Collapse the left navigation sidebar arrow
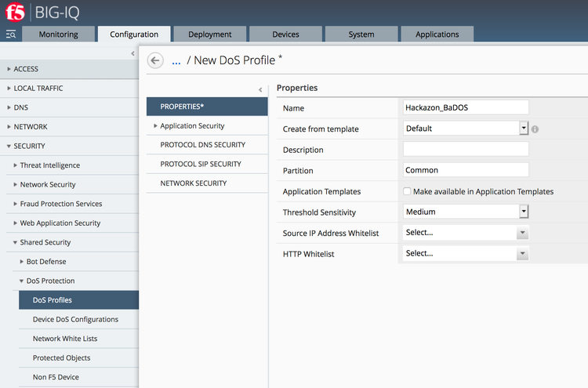 [x=132, y=53]
